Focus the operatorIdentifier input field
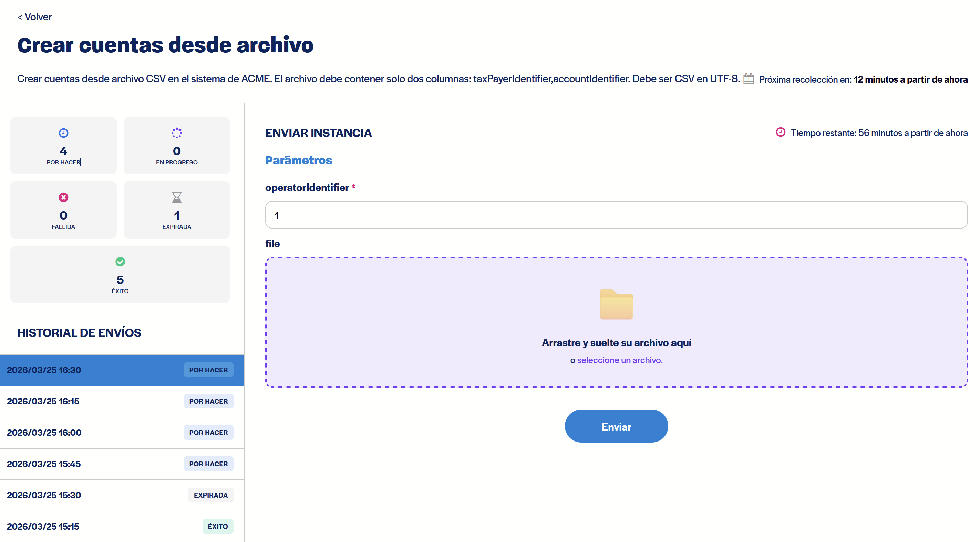 pos(616,215)
